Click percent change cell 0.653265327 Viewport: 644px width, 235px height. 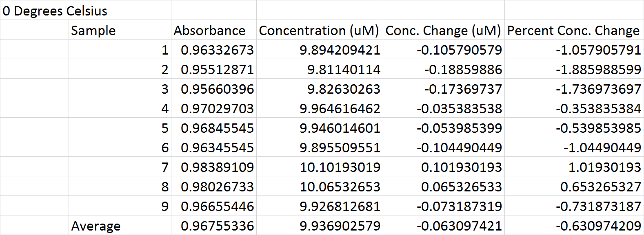600,187
